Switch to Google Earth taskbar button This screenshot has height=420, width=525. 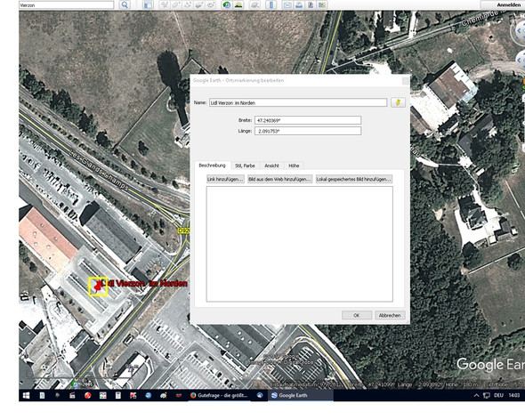301,396
